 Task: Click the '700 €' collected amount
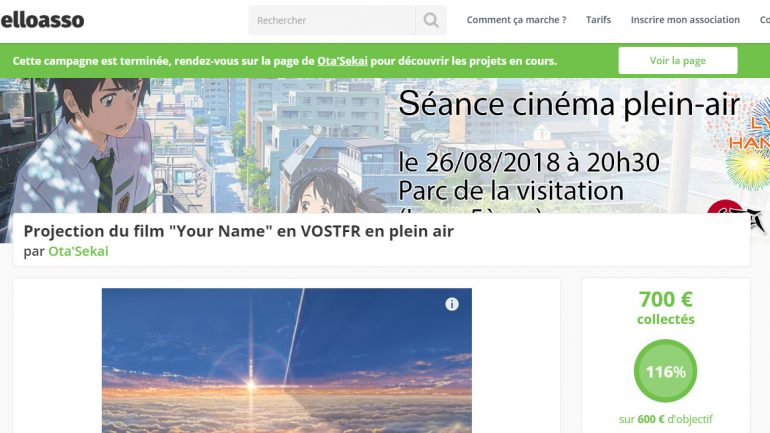665,299
